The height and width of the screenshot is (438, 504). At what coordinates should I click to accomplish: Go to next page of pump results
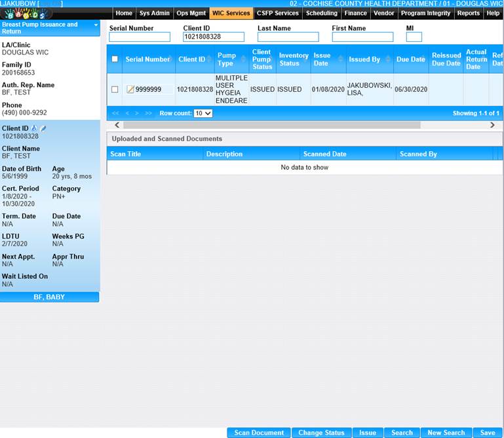[137, 113]
